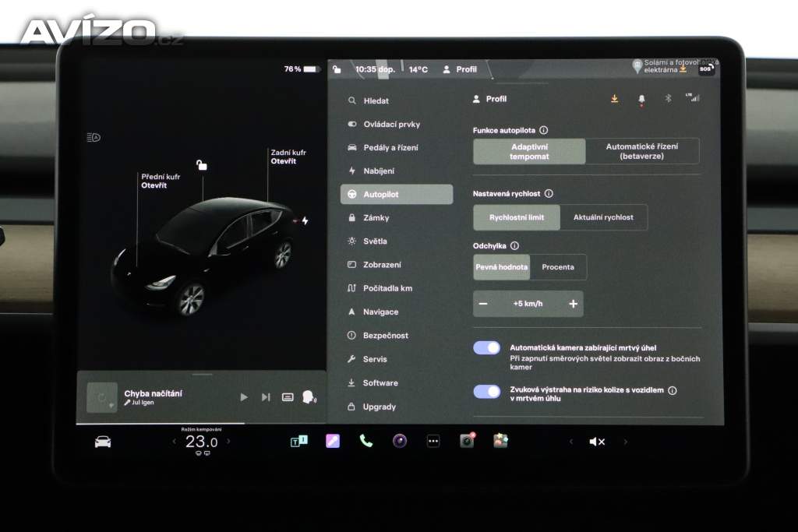Image resolution: width=798 pixels, height=532 pixels.
Task: Increase speed offset with plus button
Action: coord(573,304)
